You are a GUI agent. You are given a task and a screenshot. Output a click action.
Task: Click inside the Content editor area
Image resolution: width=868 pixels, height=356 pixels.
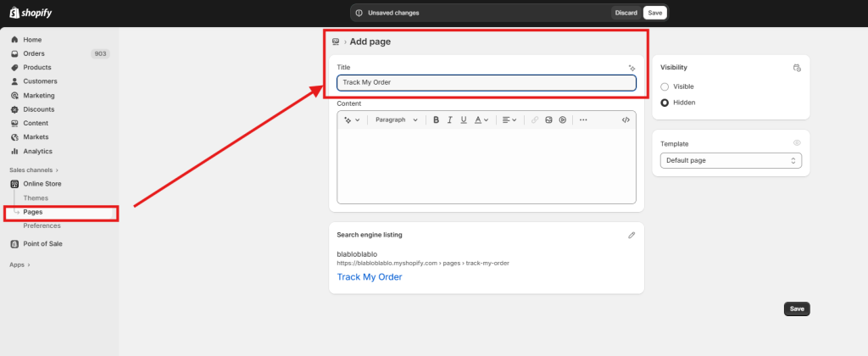click(x=487, y=166)
